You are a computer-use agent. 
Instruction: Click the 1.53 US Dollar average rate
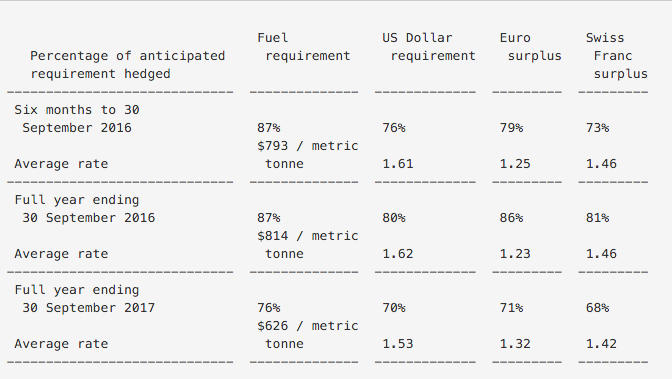[x=398, y=344]
